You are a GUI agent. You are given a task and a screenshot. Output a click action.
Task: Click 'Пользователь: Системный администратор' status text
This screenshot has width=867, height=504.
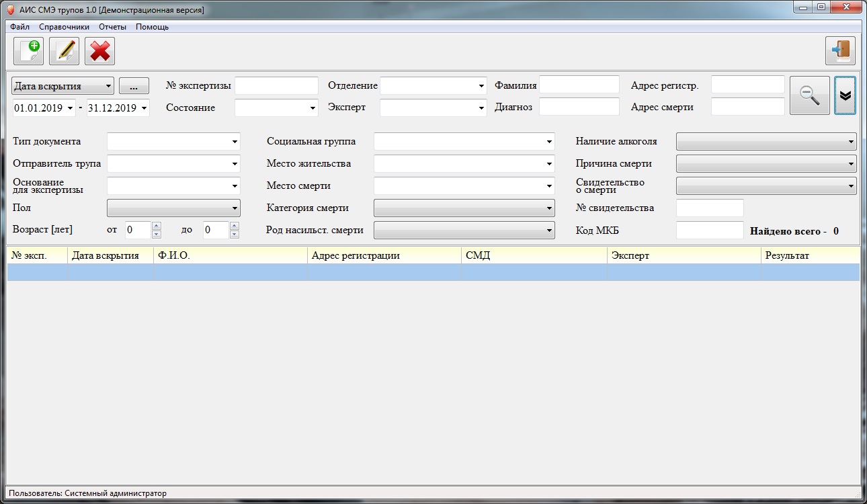(x=87, y=493)
